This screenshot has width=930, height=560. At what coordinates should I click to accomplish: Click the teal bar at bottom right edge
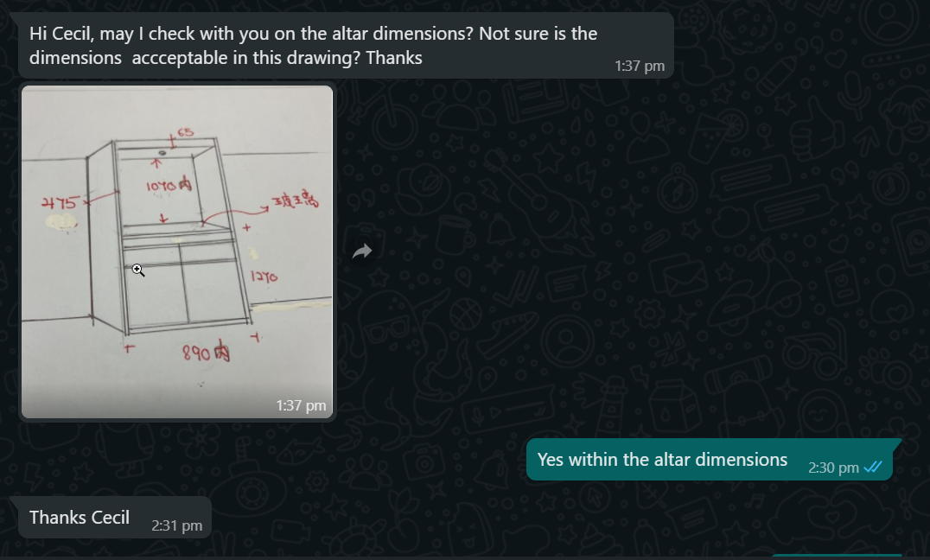pyautogui.click(x=836, y=556)
